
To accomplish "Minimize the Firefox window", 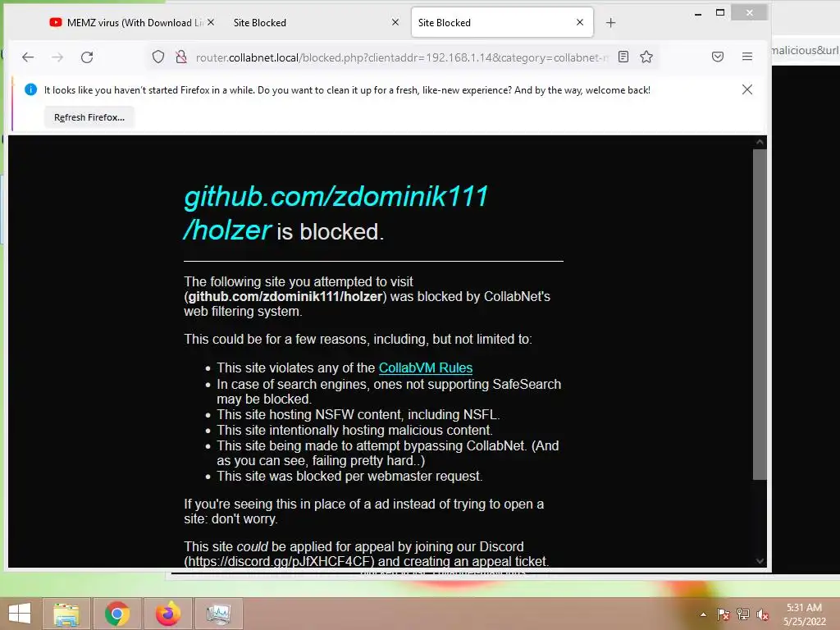I will (698, 13).
